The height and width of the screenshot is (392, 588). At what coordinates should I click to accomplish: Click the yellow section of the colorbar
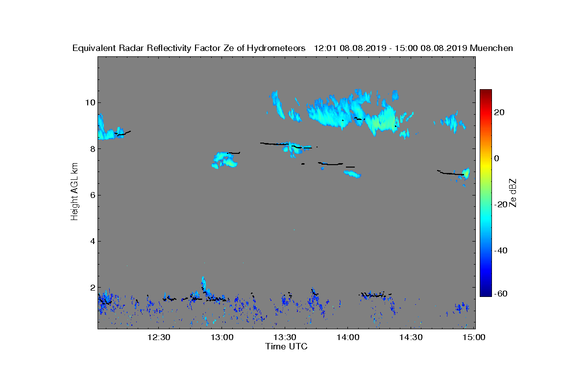coord(486,164)
